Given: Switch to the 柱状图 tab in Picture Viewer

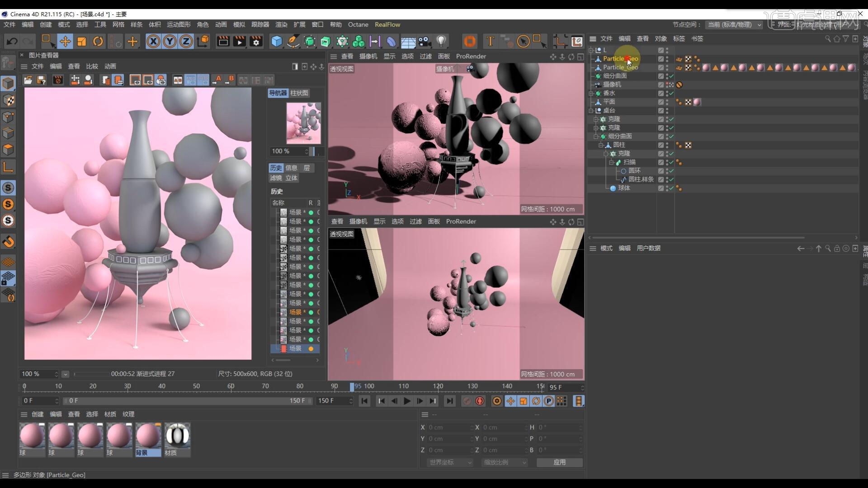Looking at the screenshot, I should point(299,93).
